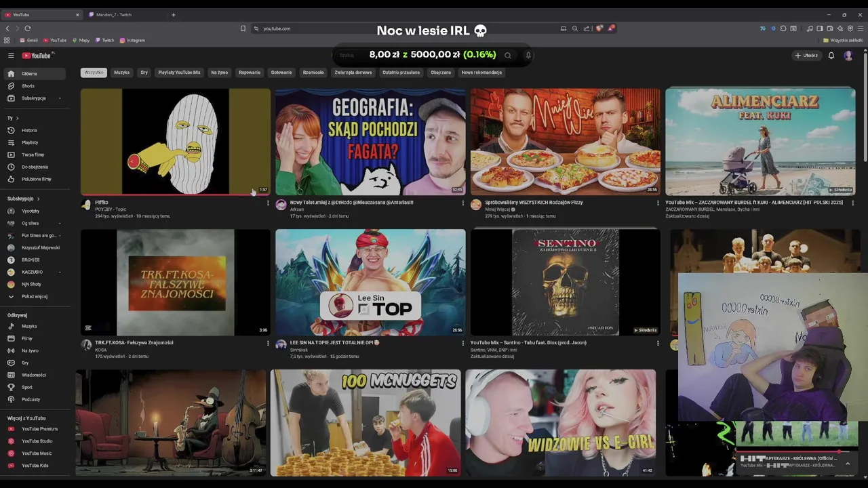Open Twitch bookmark
Viewport: 868px width, 488px height.
[x=104, y=40]
